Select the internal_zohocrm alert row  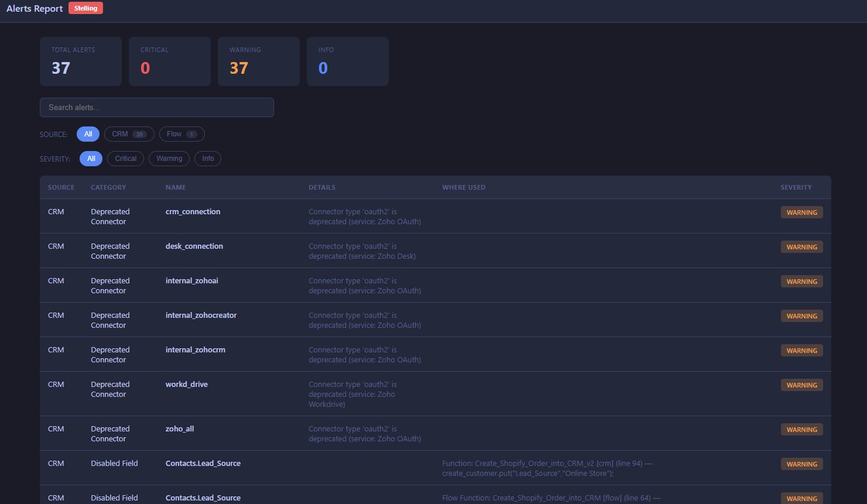(x=195, y=349)
